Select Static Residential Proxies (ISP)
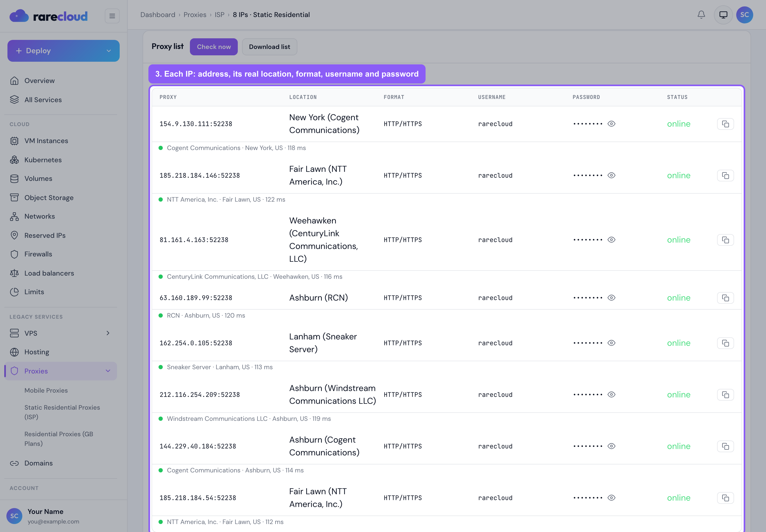The height and width of the screenshot is (532, 766). 62,412
